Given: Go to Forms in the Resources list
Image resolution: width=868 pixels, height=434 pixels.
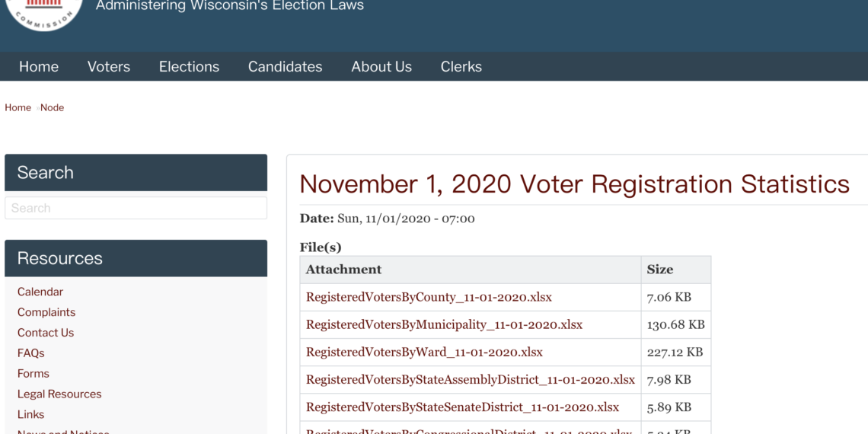Looking at the screenshot, I should 34,374.
